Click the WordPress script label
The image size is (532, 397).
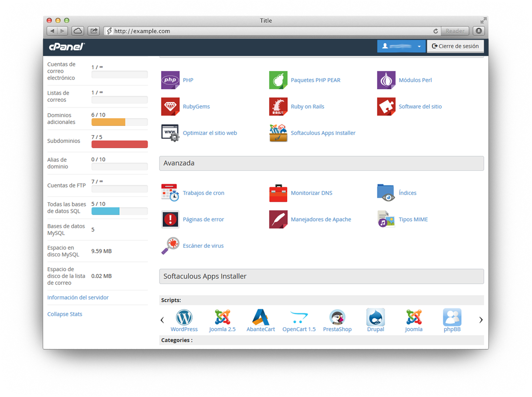point(184,329)
